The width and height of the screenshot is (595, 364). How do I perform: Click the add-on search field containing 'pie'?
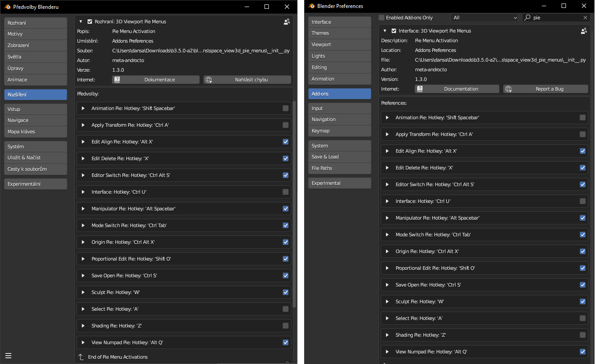[556, 18]
